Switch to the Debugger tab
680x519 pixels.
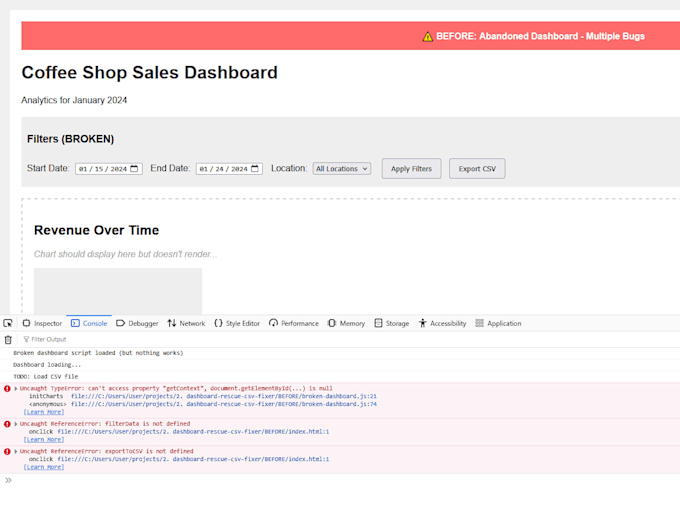137,323
